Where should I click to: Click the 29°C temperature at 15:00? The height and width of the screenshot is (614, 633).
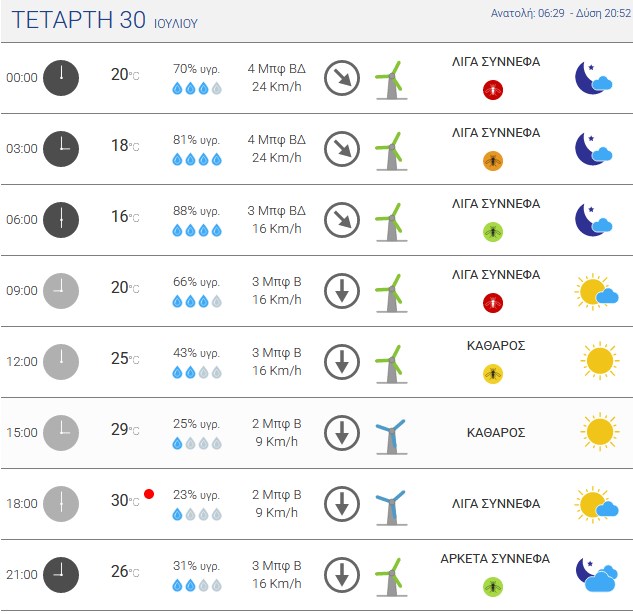[125, 430]
